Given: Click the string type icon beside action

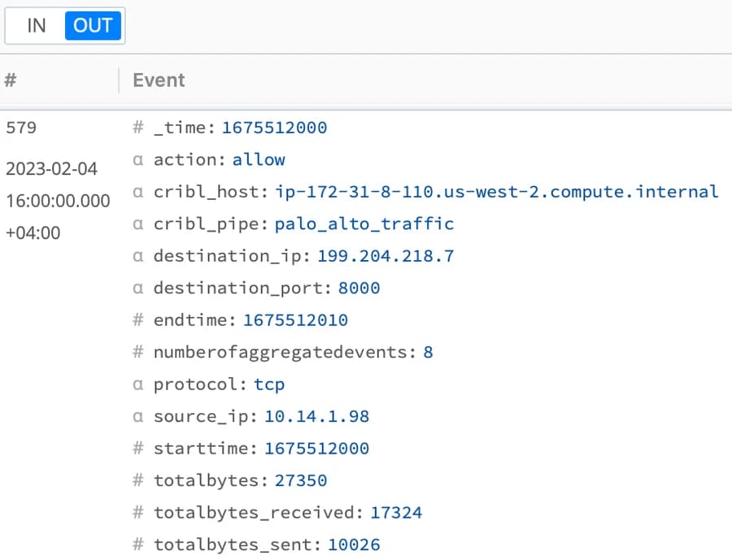Looking at the screenshot, I should pos(138,159).
